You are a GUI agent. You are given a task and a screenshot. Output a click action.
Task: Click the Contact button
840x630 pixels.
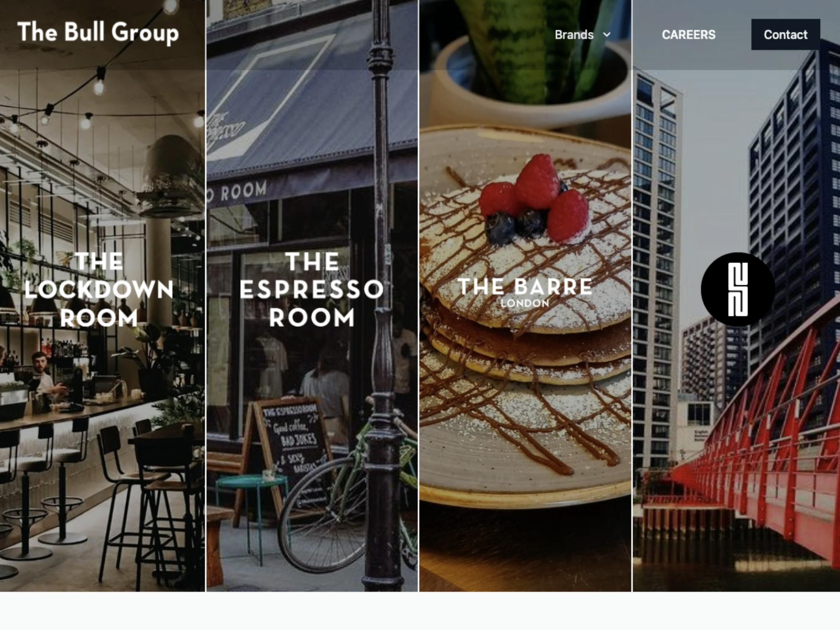(785, 34)
